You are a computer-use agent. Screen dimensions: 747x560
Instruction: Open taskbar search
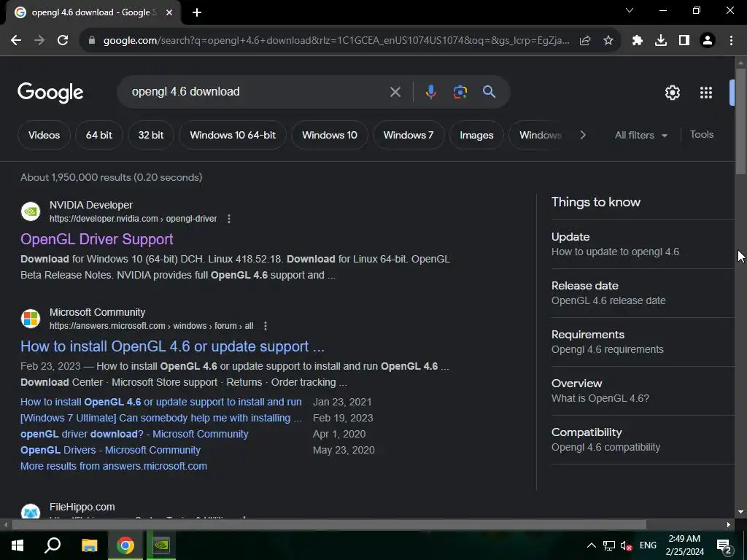pyautogui.click(x=53, y=545)
